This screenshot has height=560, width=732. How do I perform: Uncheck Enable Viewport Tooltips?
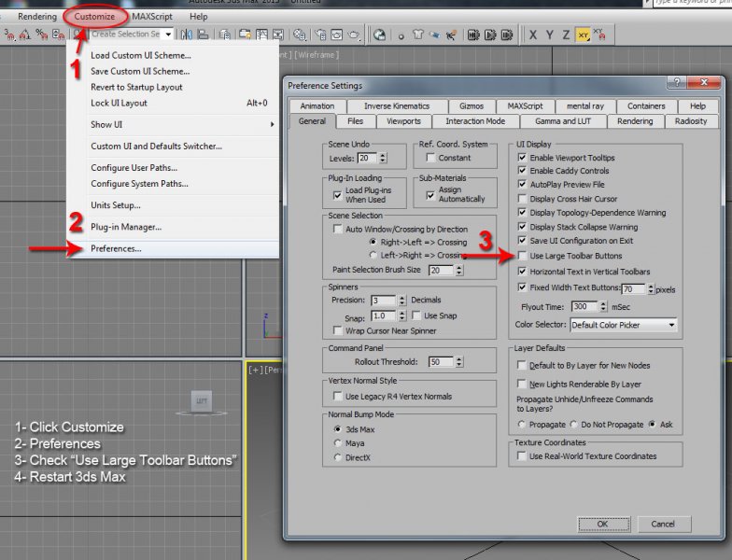523,158
